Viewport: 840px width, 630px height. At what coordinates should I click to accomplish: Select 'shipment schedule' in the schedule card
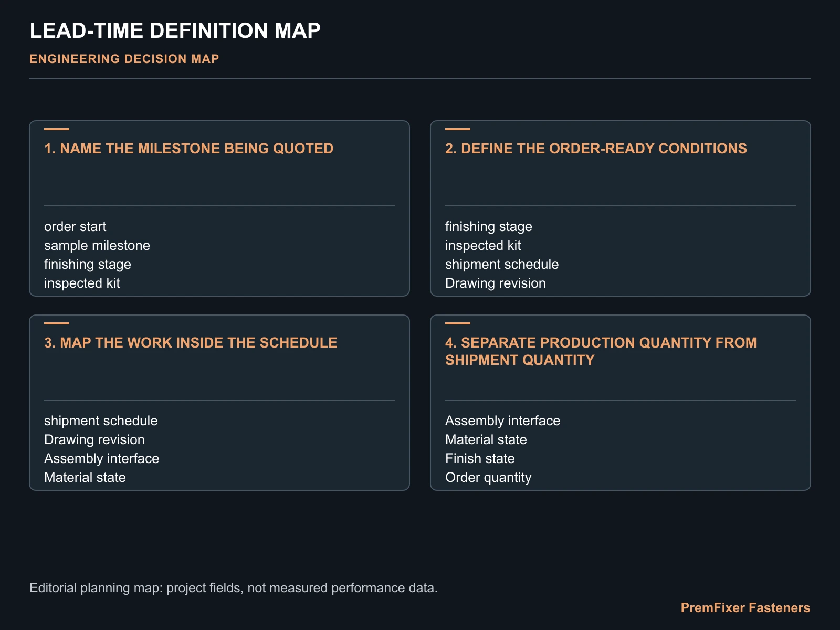[x=101, y=421]
